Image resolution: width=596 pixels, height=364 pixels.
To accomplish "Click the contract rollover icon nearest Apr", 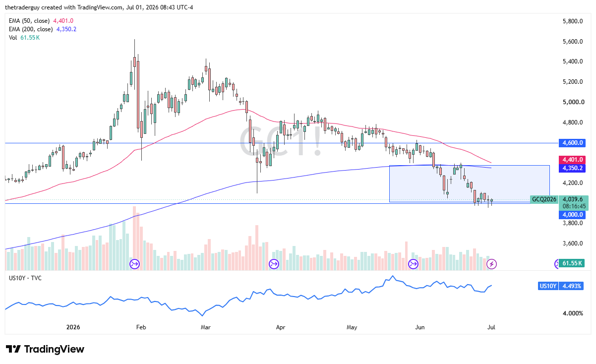I will point(274,264).
